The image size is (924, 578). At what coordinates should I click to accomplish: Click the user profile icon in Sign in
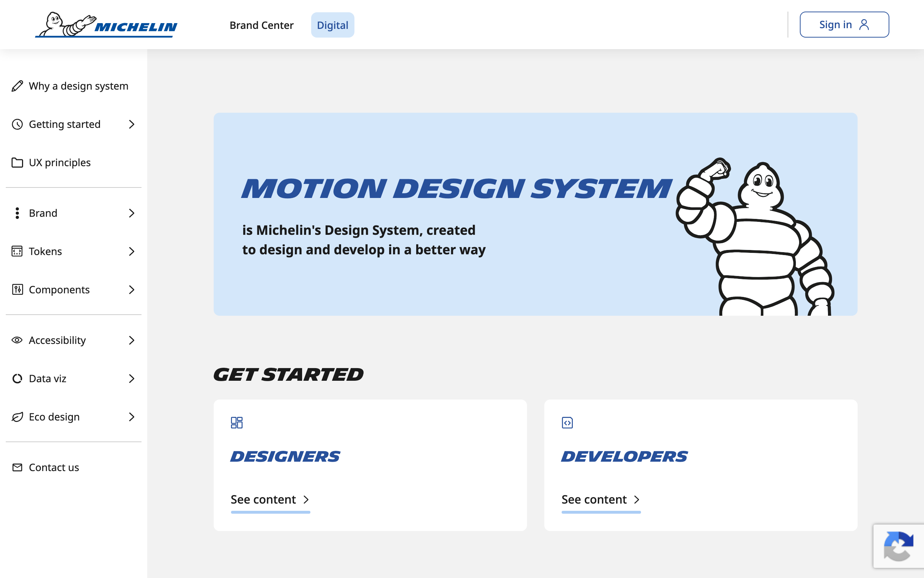pyautogui.click(x=864, y=25)
